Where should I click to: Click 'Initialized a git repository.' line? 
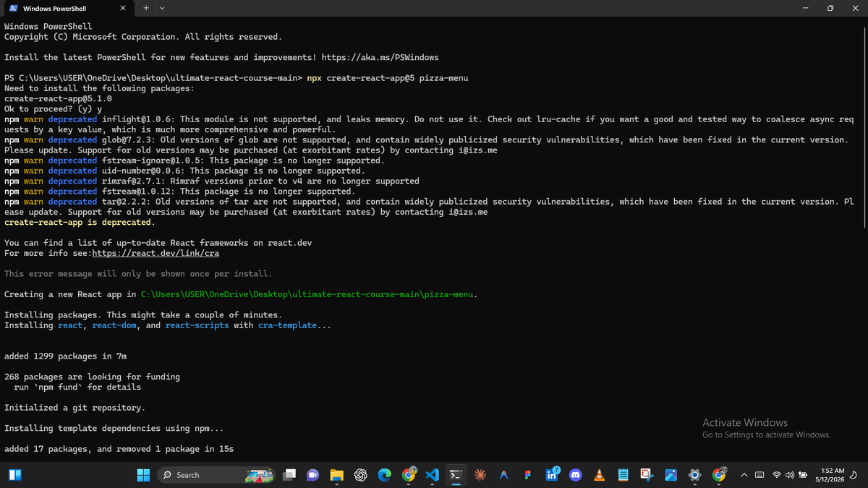75,408
